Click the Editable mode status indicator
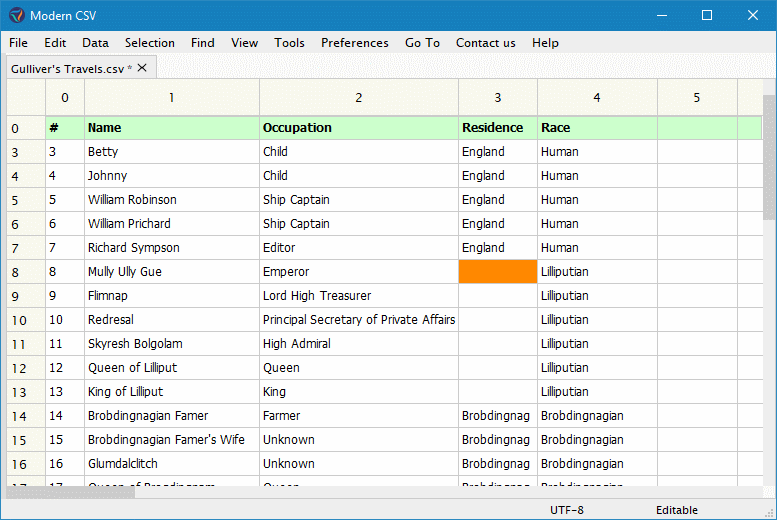 pyautogui.click(x=677, y=510)
